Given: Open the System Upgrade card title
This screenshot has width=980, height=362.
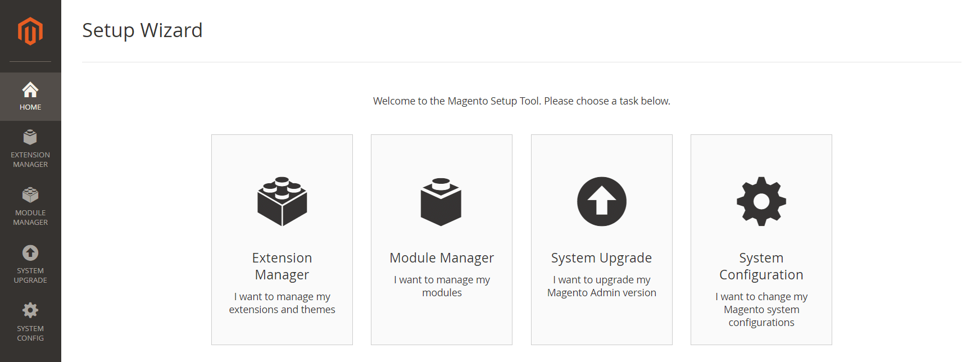Looking at the screenshot, I should pos(601,258).
